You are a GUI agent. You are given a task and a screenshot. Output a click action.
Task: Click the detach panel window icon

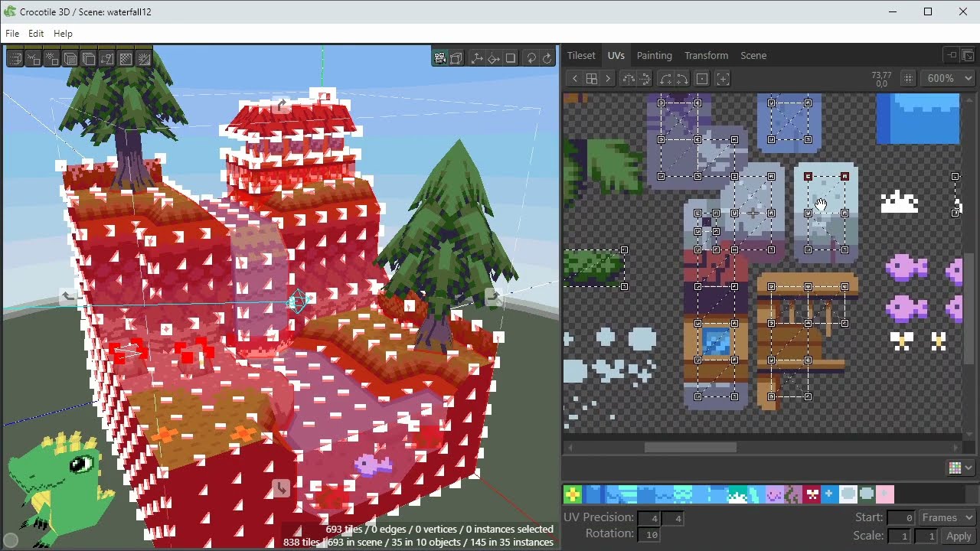pos(968,55)
